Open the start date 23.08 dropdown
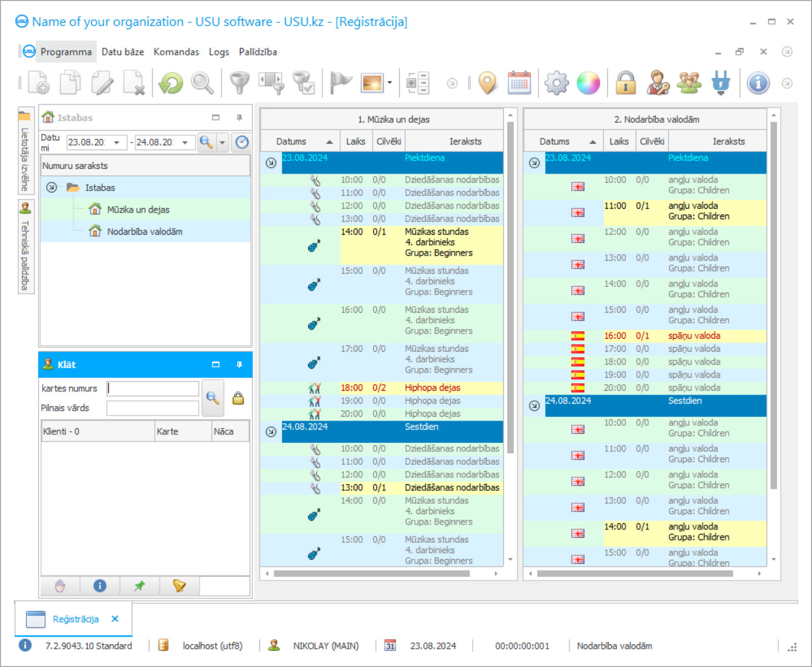 coord(117,142)
